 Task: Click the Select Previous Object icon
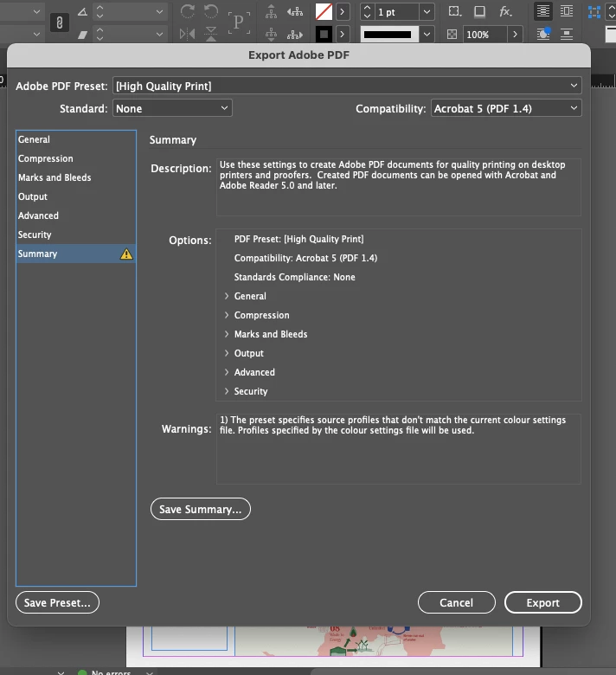(295, 11)
